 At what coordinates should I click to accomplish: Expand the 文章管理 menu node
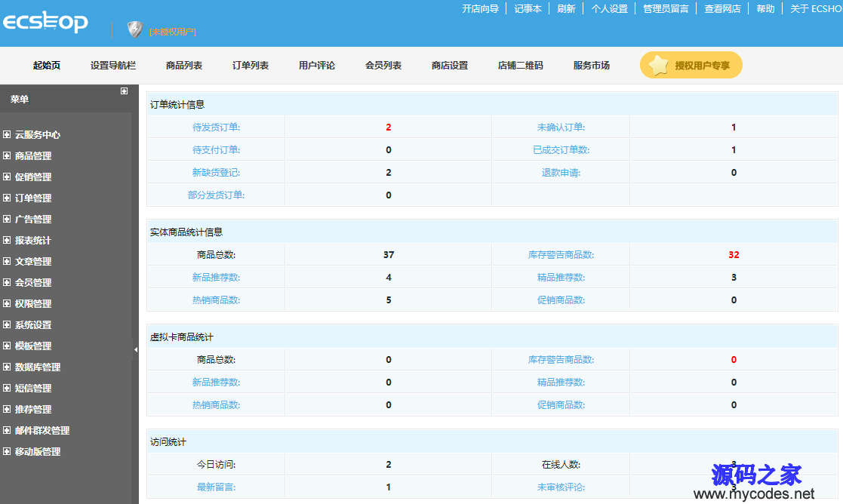(7, 261)
